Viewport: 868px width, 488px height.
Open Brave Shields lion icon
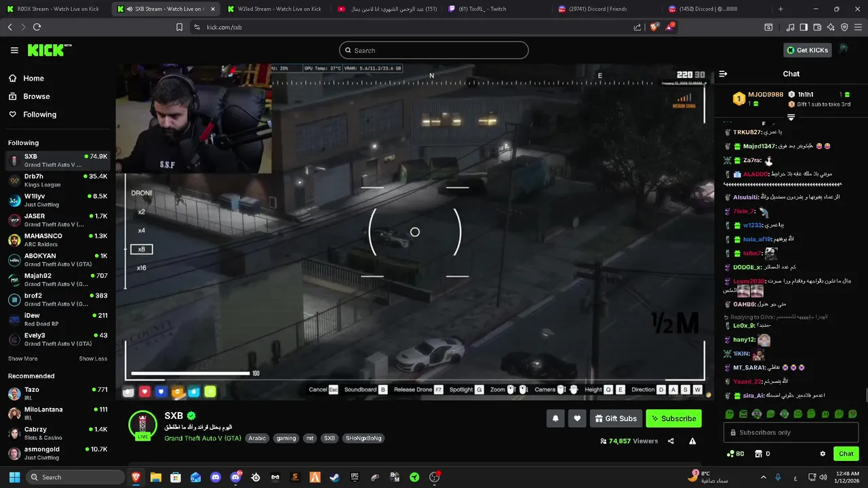click(654, 27)
